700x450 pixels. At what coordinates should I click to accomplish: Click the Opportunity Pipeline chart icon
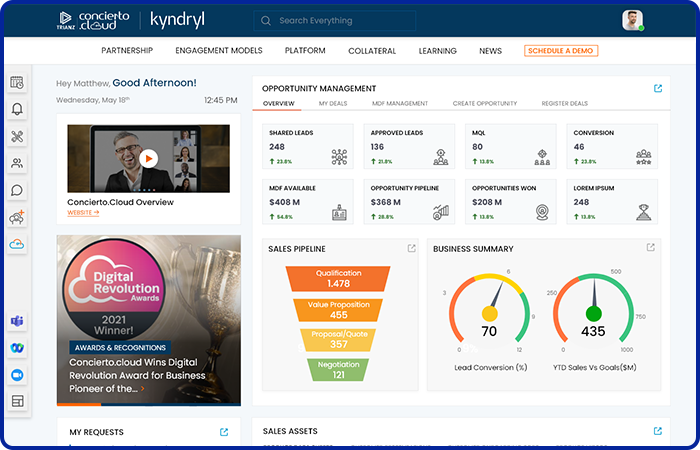click(441, 212)
